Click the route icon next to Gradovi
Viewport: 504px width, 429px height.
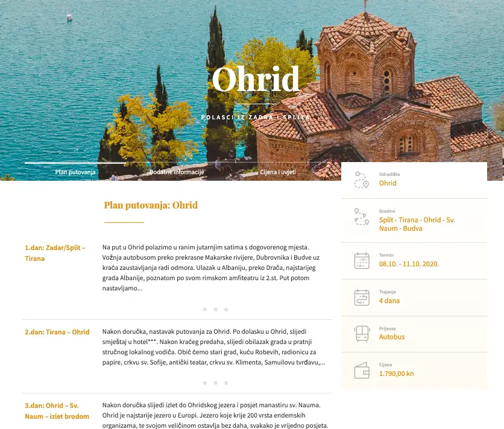tap(361, 218)
